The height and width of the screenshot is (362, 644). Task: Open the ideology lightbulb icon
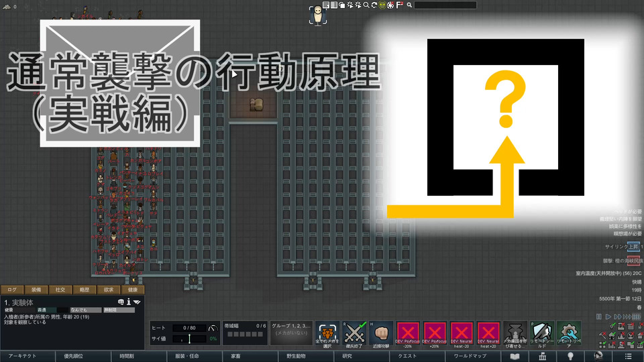point(570,356)
